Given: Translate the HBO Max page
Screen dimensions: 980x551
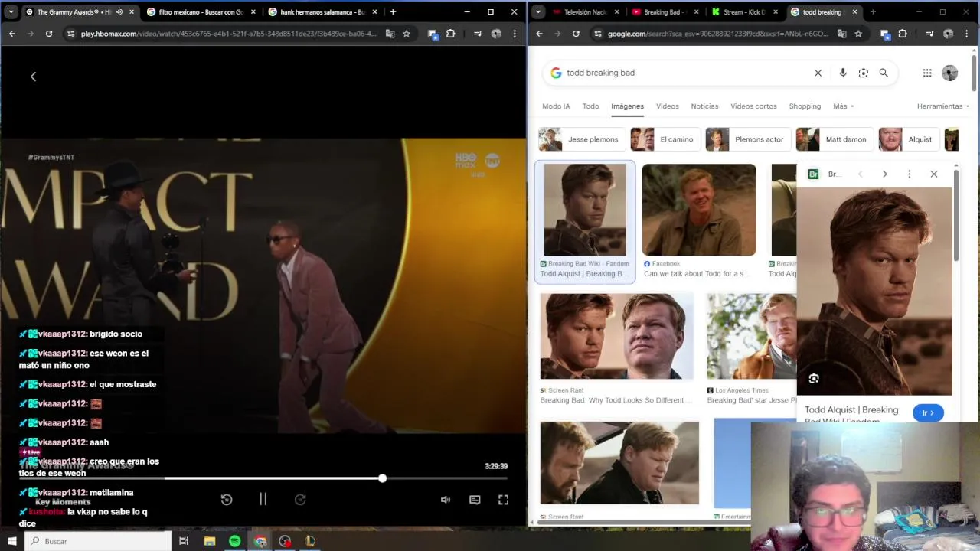Looking at the screenshot, I should tap(390, 34).
